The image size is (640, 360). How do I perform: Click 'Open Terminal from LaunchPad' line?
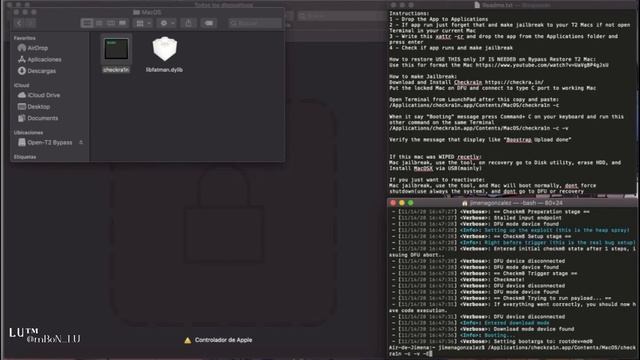tap(474, 99)
